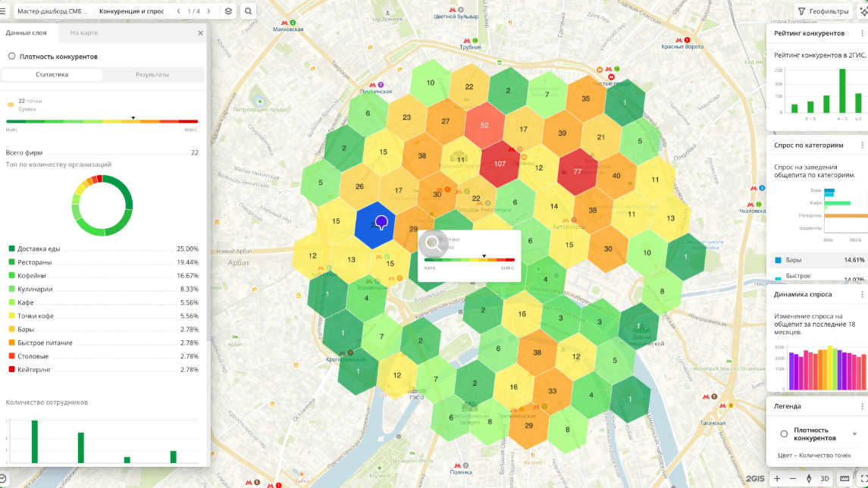Open the layers stack icon
The image size is (868, 488).
(229, 11)
